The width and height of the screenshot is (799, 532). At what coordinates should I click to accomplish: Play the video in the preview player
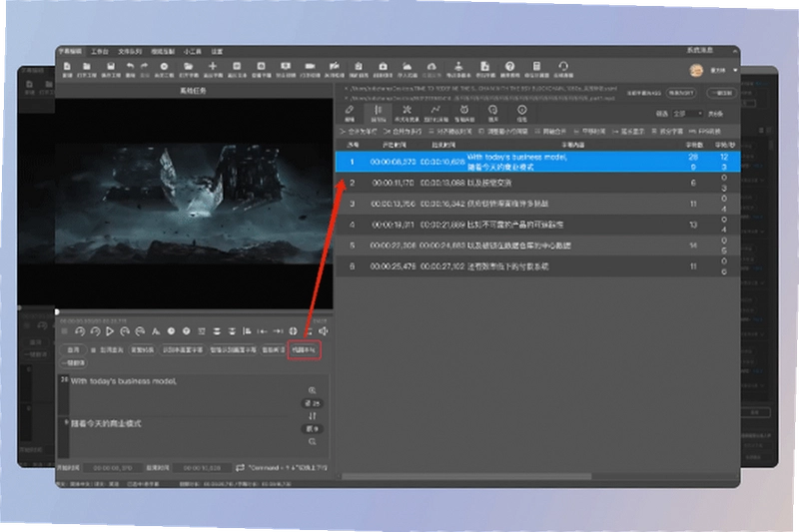[x=110, y=331]
